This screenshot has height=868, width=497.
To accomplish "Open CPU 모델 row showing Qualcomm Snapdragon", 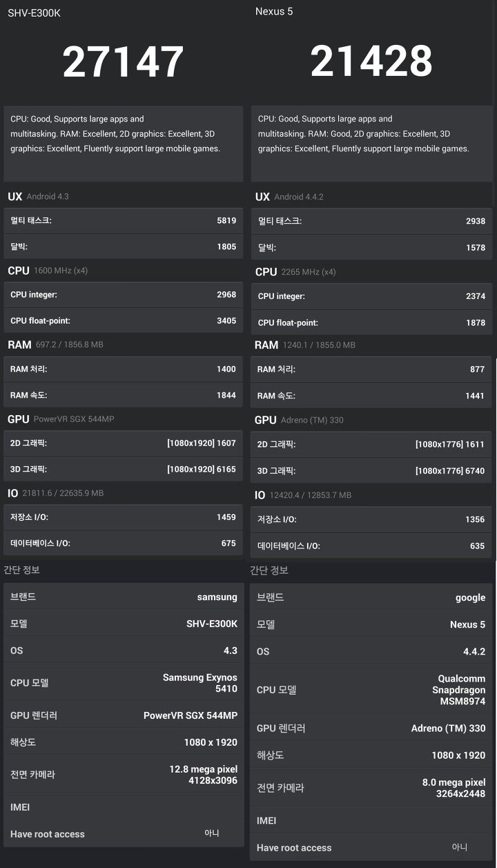I will [x=371, y=690].
